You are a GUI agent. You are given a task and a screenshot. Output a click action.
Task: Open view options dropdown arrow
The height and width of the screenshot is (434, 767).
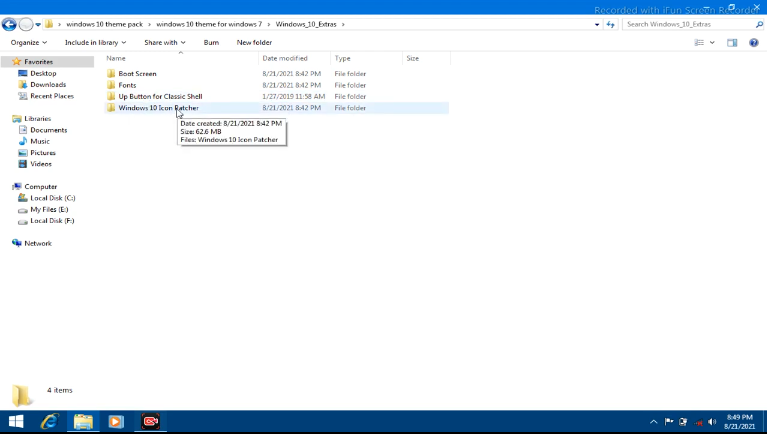point(712,43)
